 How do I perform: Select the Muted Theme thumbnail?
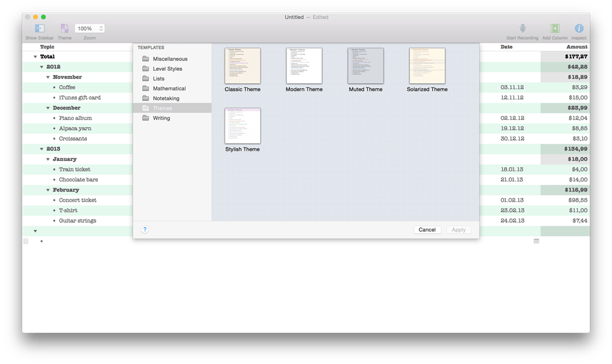point(365,65)
